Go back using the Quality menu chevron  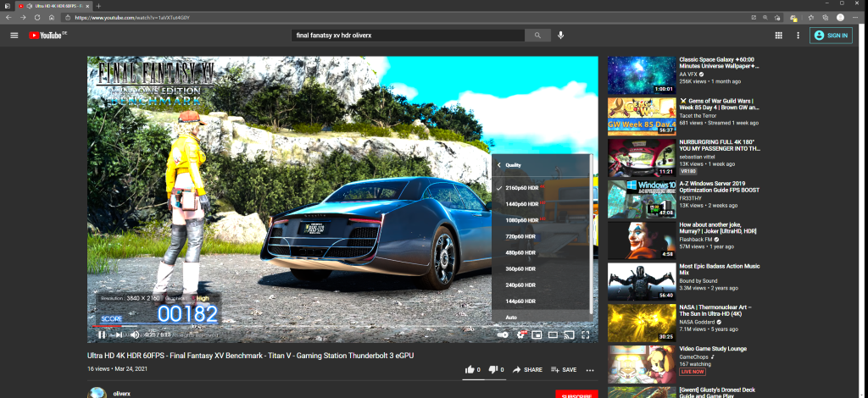click(x=500, y=165)
